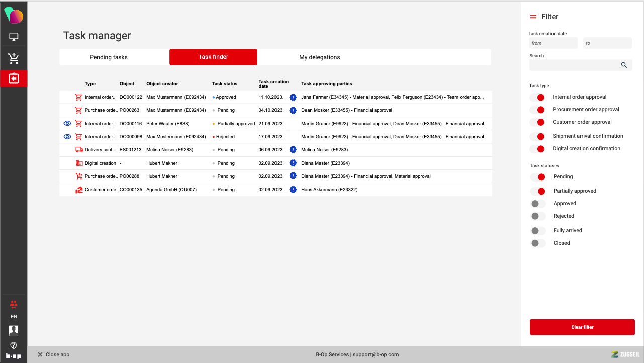Click the monitor icon in left sidebar
This screenshot has width=644, height=363.
(14, 37)
